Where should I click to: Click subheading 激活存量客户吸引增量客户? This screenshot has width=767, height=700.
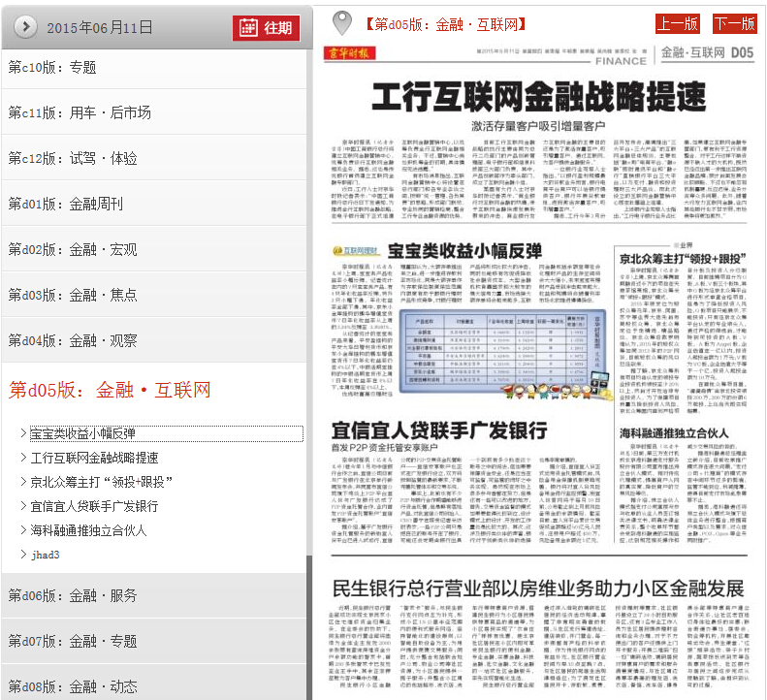click(538, 126)
